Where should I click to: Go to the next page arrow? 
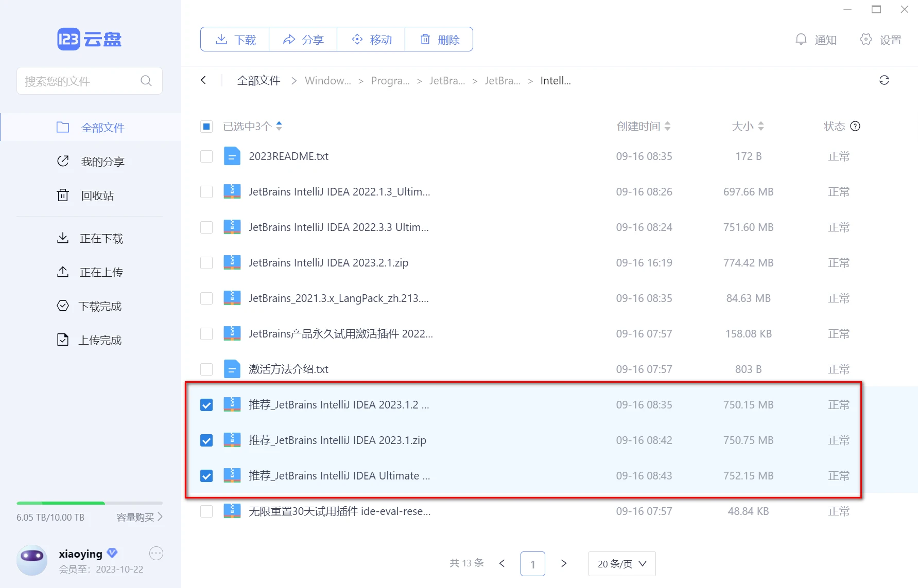pos(564,563)
